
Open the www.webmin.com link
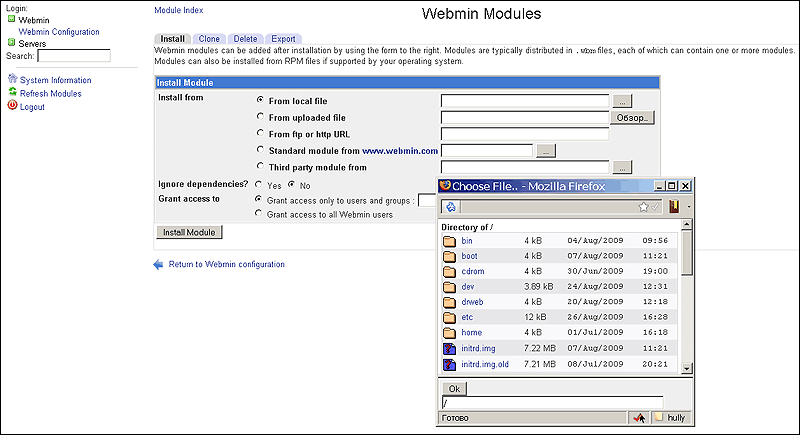pos(400,151)
